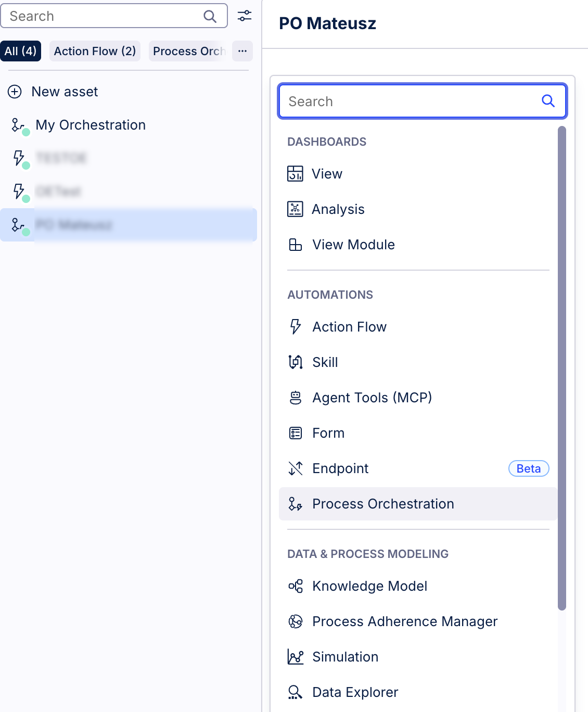Click the Skill icon in automations
The image size is (588, 712).
click(296, 362)
